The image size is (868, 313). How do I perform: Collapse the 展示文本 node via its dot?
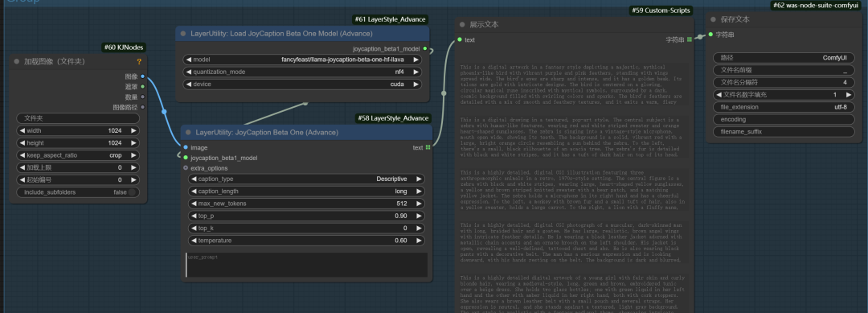462,24
